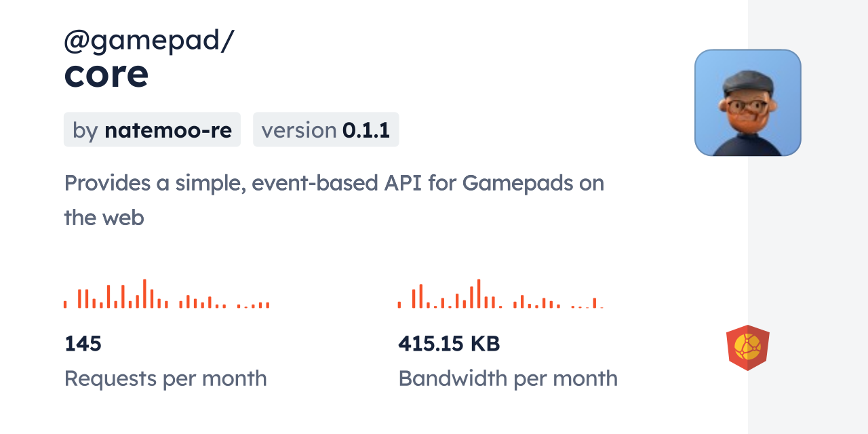Viewport: 868px width, 434px height.
Task: Click the @gamepad/ scope text
Action: click(x=149, y=41)
